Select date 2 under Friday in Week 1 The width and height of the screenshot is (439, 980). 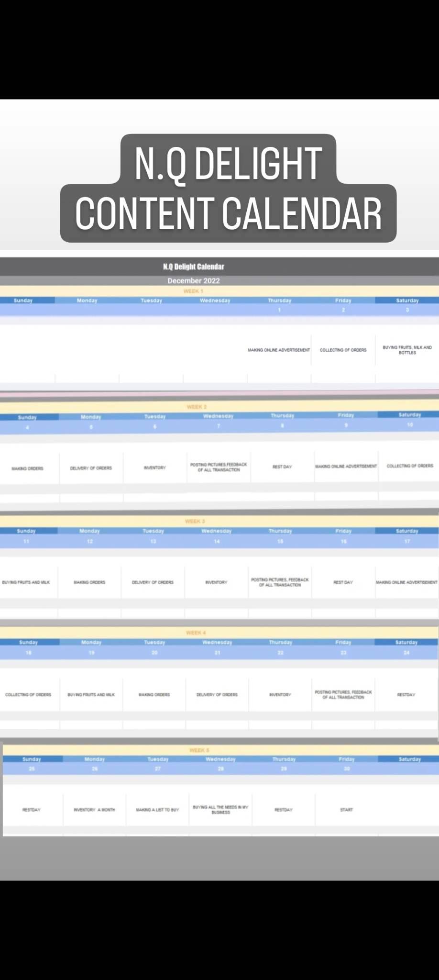(343, 310)
